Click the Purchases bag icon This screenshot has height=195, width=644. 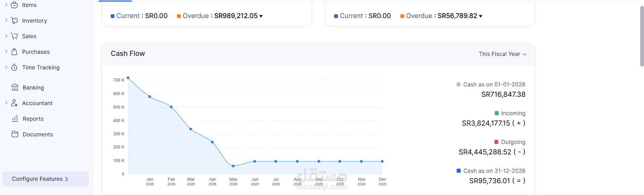pos(14,52)
